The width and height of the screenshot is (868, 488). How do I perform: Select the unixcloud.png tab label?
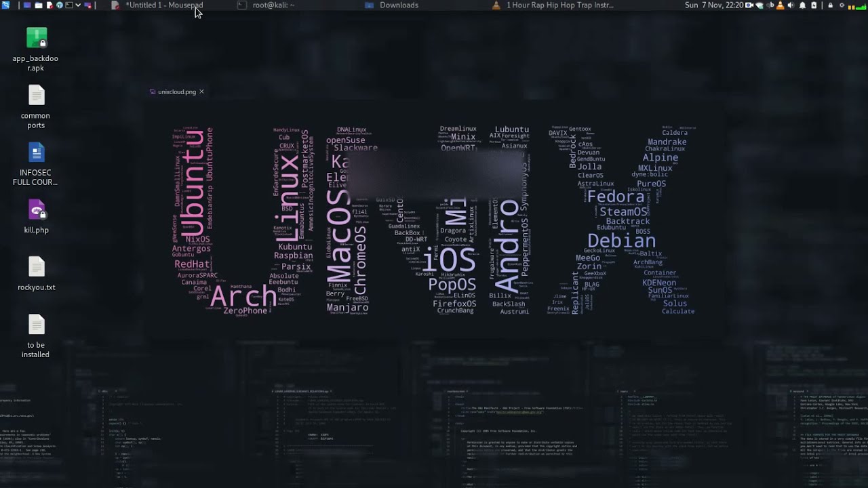pos(177,91)
